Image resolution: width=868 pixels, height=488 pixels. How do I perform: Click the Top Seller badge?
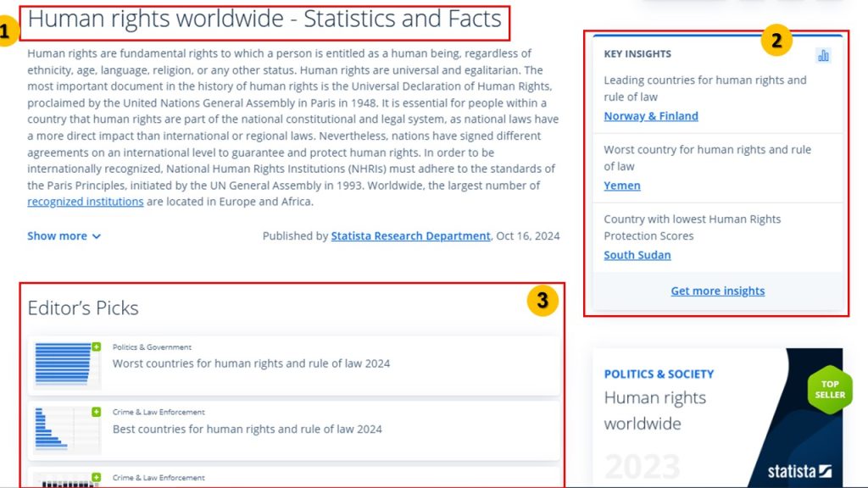[830, 390]
